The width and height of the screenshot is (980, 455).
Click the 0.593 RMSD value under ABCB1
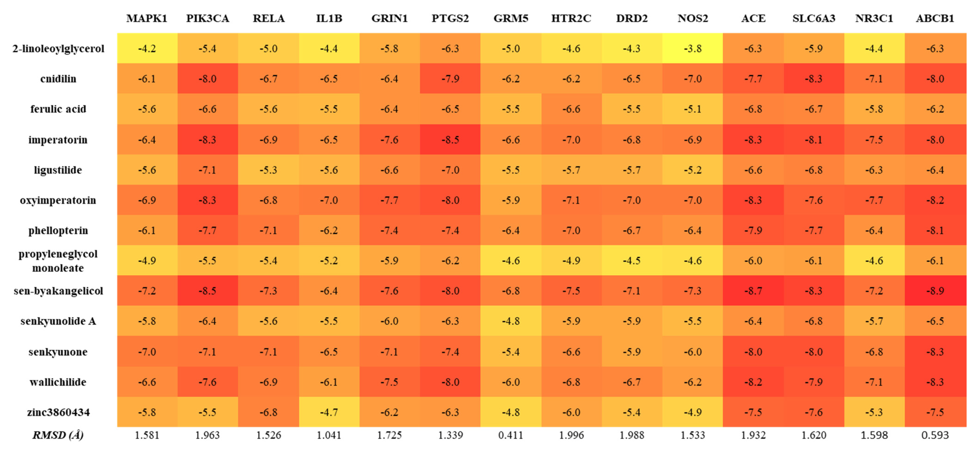pos(935,435)
